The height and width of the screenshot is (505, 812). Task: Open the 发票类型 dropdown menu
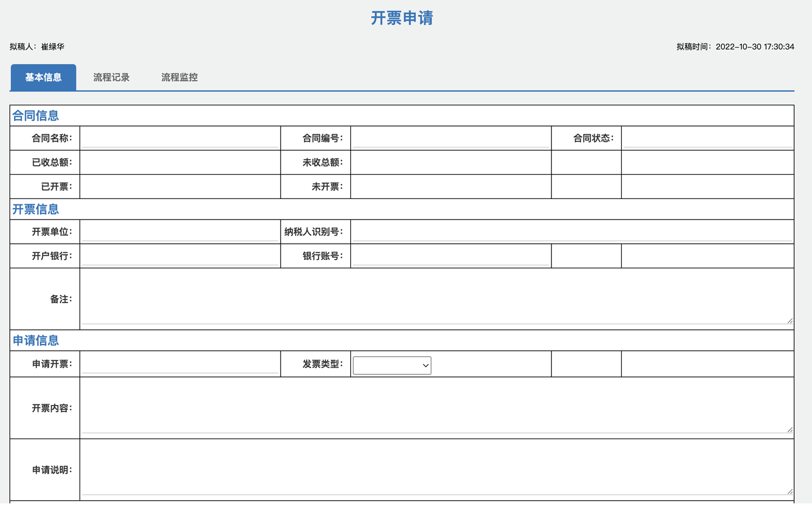coord(391,365)
